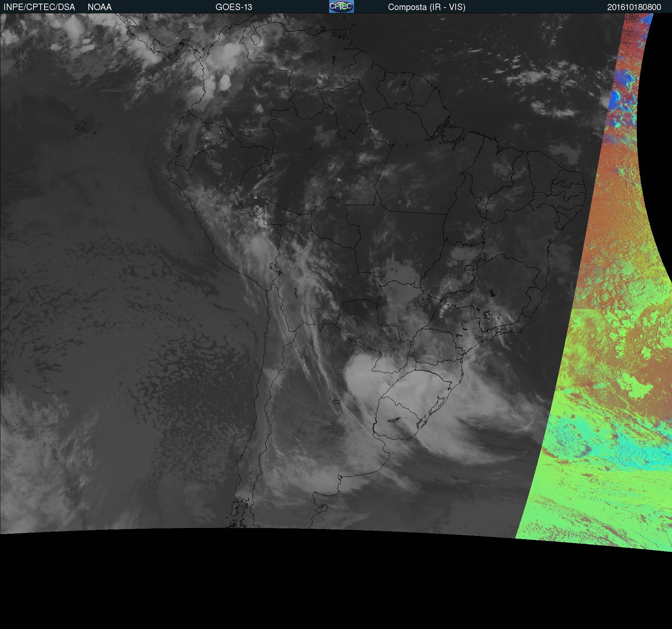Image resolution: width=672 pixels, height=629 pixels.
Task: Click the bright round cloud over Colombia
Action: coord(225,82)
